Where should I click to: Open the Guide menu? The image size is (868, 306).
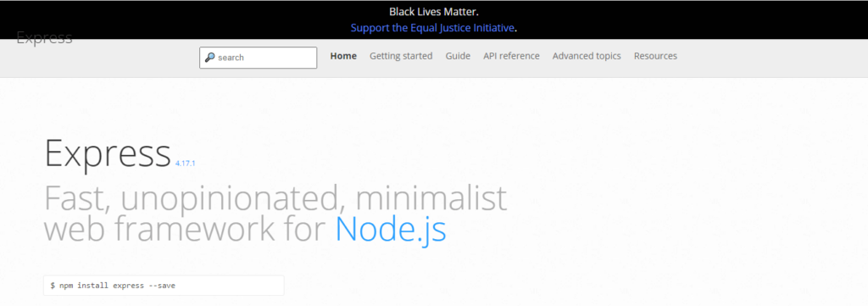(x=458, y=56)
